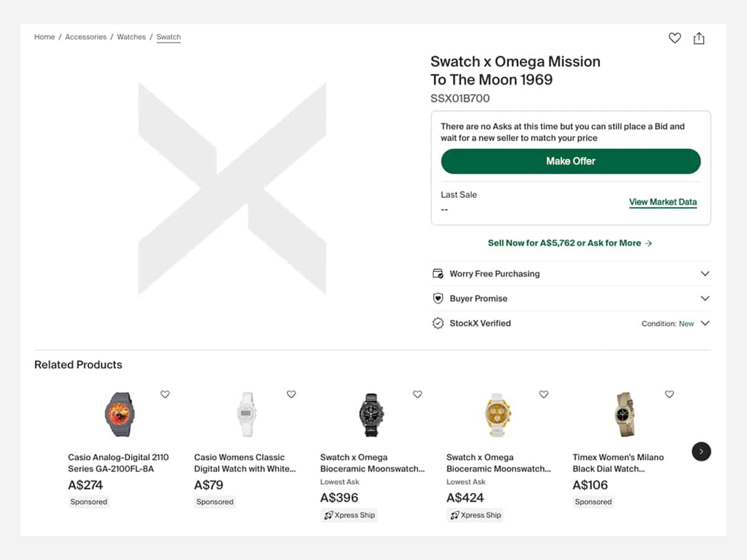The image size is (747, 560).
Task: Open the Watches breadcrumb link
Action: point(131,37)
